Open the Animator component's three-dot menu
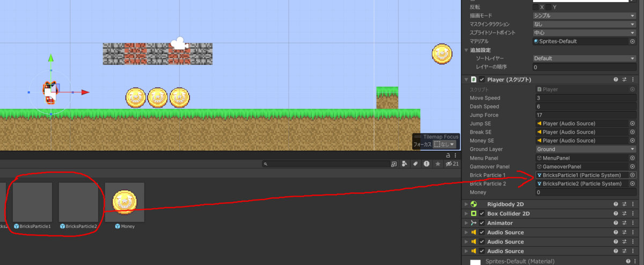This screenshot has height=265, width=644. coord(633,223)
